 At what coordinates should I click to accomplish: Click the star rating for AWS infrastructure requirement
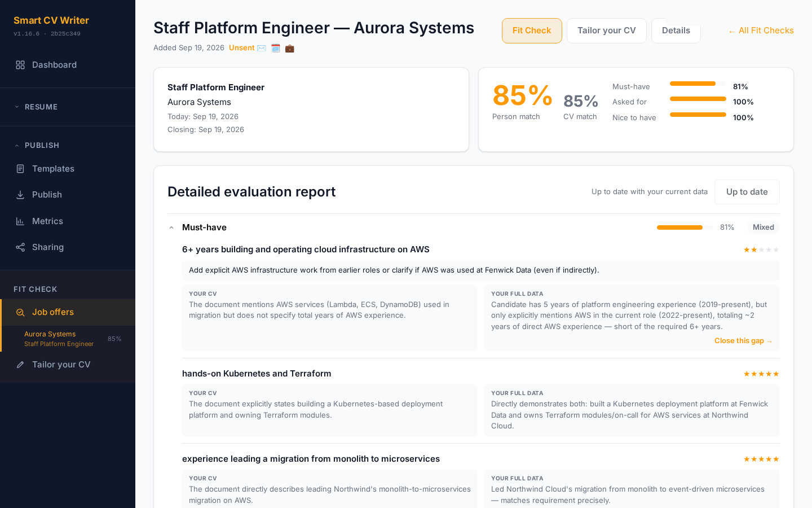tap(761, 249)
